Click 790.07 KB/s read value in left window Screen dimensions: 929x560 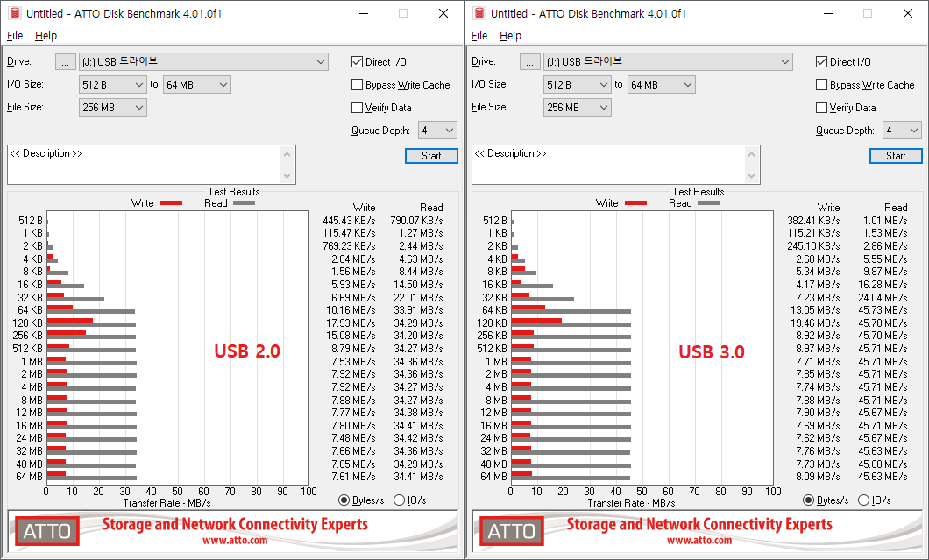(x=416, y=221)
